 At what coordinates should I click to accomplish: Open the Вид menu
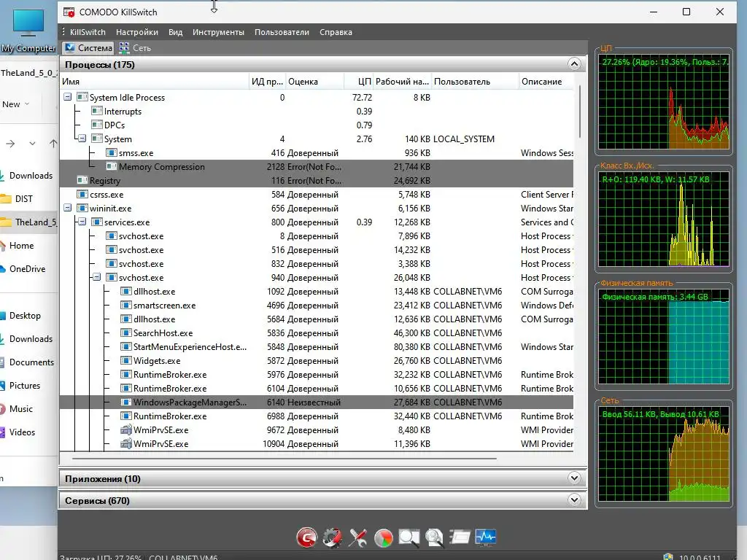tap(175, 32)
